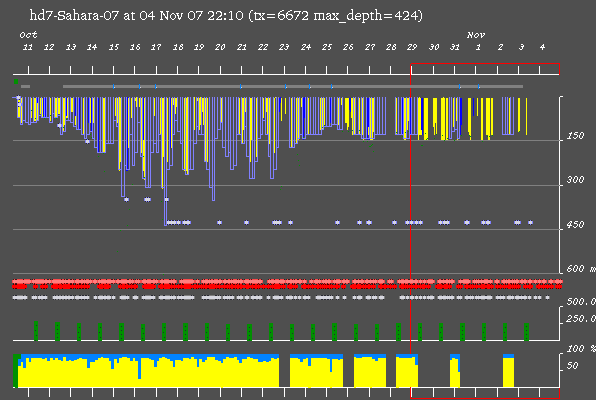Click the narrow yellow percent block near Oct 31
596x400 pixels.
click(455, 373)
